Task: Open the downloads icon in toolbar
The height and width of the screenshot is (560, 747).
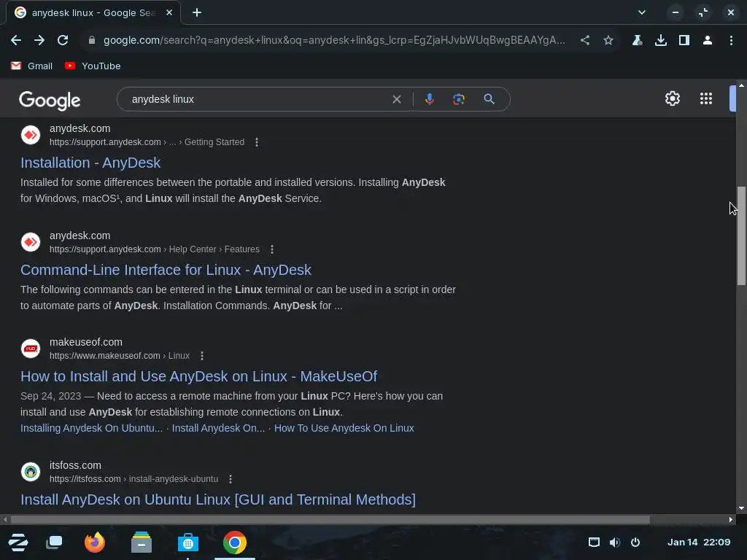Action: [660, 41]
